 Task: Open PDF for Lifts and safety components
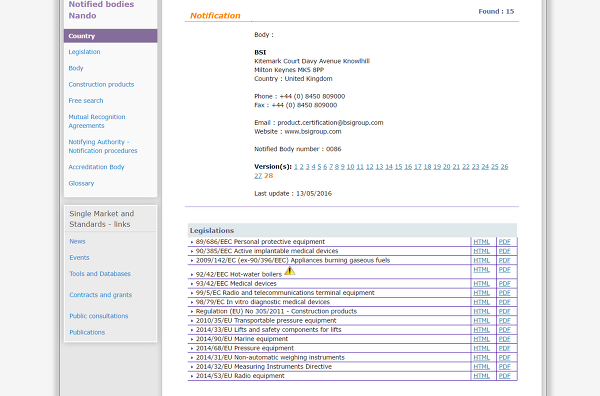click(505, 330)
